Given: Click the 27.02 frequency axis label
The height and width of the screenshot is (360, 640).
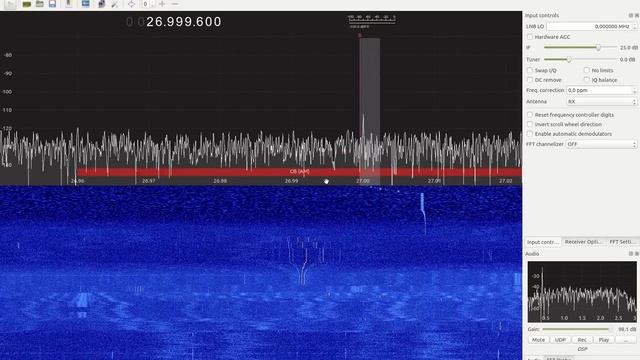Looking at the screenshot, I should 506,181.
